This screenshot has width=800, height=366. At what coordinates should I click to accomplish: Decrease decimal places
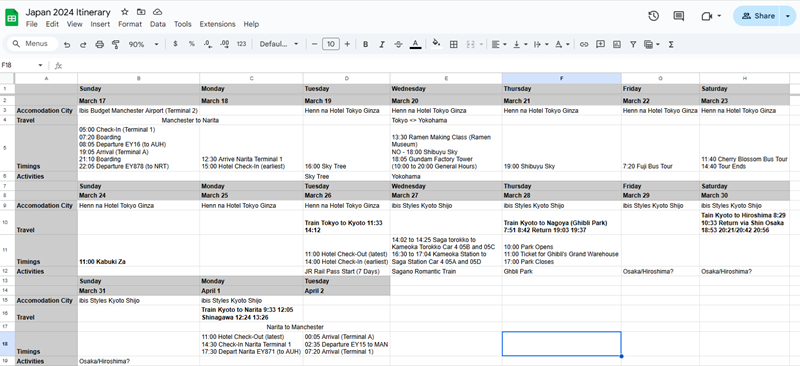point(208,44)
